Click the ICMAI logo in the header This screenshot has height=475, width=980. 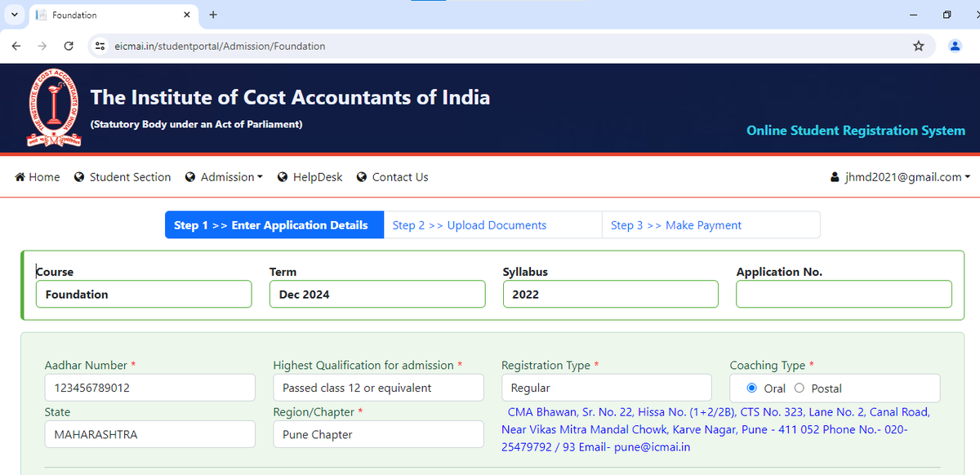[x=54, y=107]
